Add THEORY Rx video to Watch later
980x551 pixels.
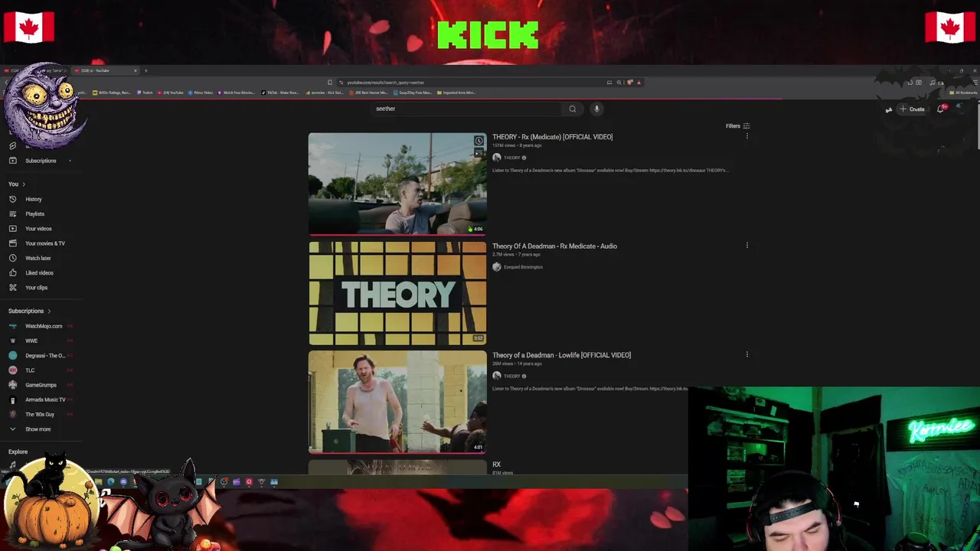click(x=479, y=141)
